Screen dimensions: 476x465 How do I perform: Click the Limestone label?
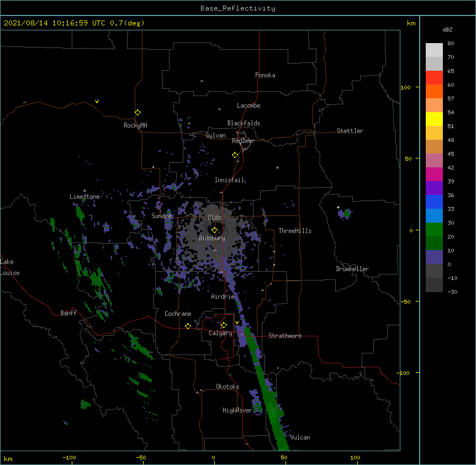[x=84, y=197]
